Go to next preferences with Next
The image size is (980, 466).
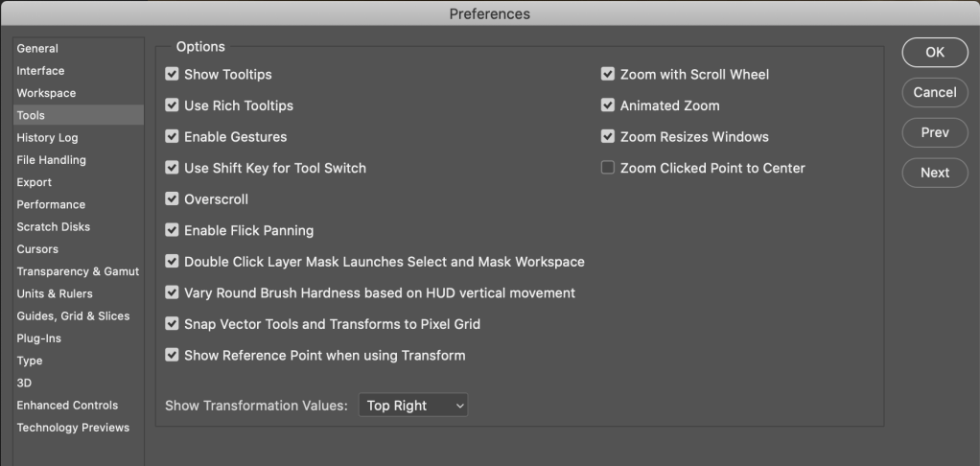point(935,173)
